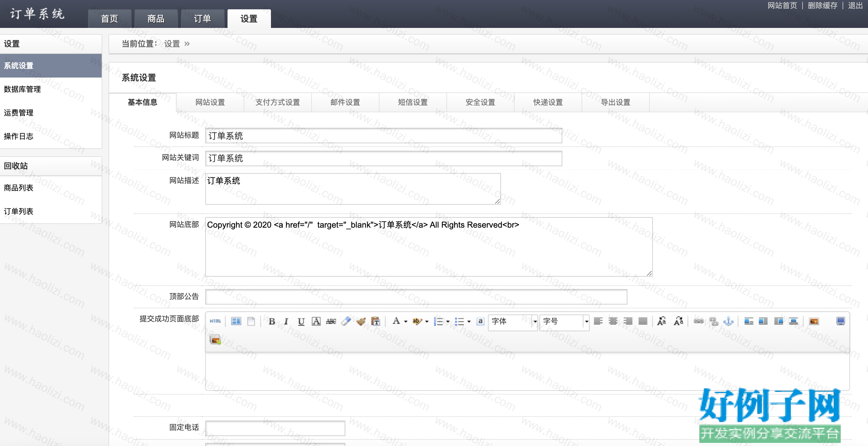Viewport: 868px width, 446px height.
Task: Click the lowercase conversion icon
Action: [x=678, y=321]
